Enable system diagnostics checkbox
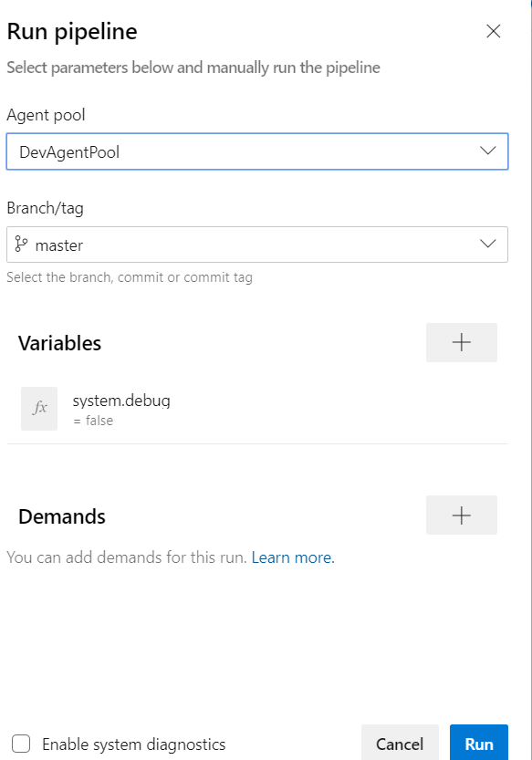 tap(21, 744)
